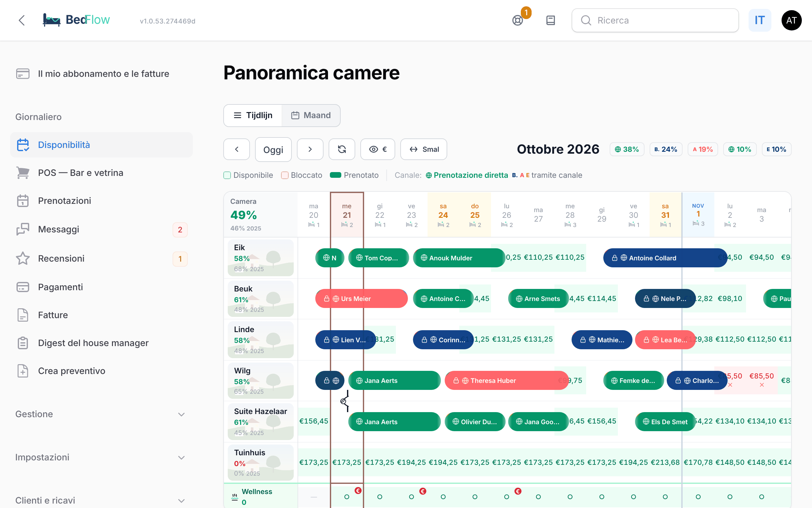Open Il mio abbonamento e le fatture

101,74
